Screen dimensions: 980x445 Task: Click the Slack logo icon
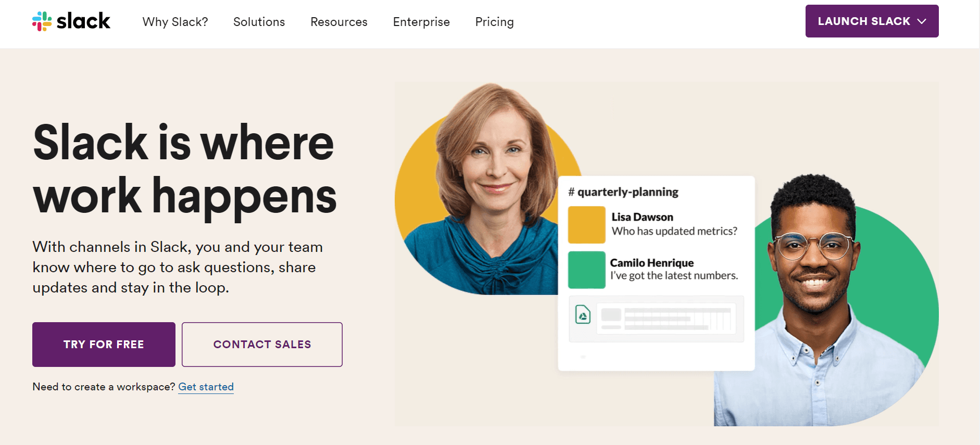tap(42, 21)
